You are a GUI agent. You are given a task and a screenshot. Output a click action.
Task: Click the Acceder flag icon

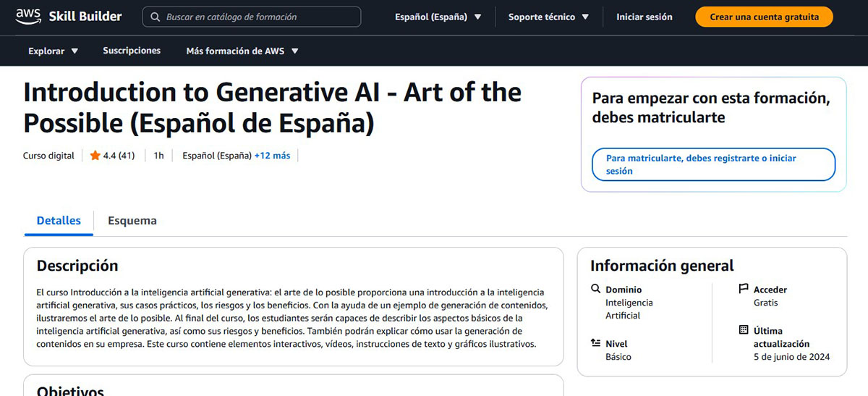744,289
